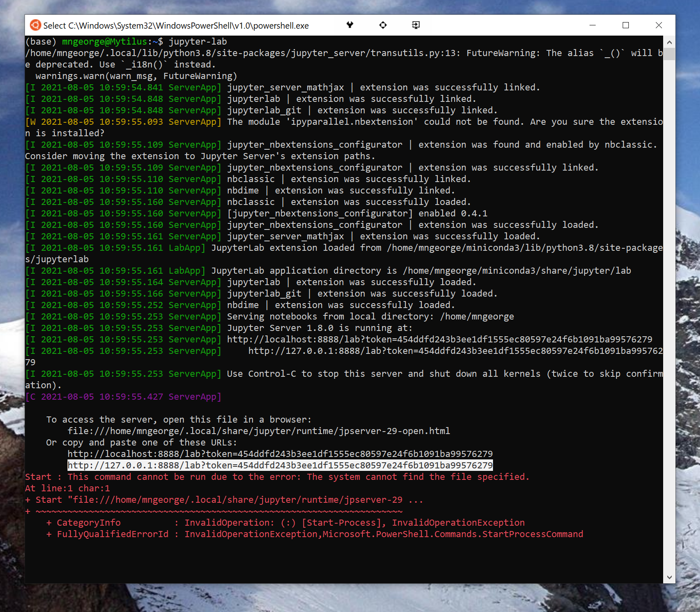Click 'At line:1 char:1' error line
700x612 pixels.
[68, 488]
